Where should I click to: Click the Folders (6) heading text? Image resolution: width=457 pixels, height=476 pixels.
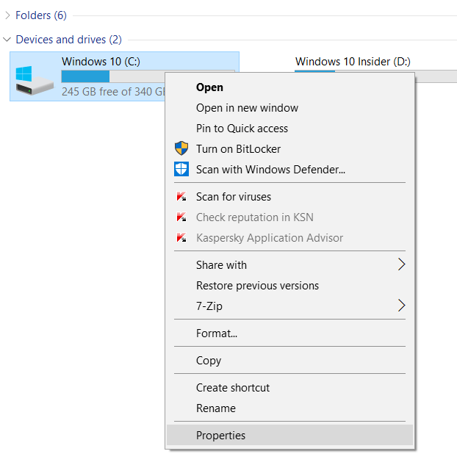(41, 15)
